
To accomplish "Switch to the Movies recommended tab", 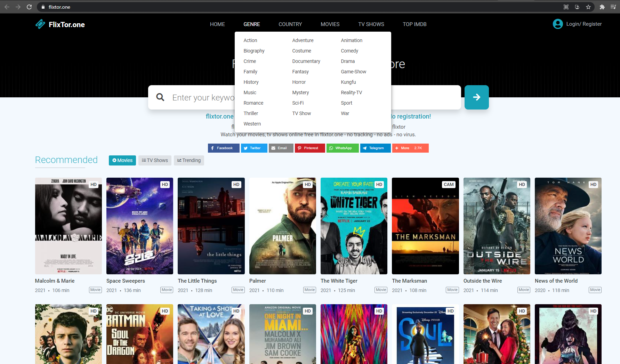I will click(x=122, y=160).
